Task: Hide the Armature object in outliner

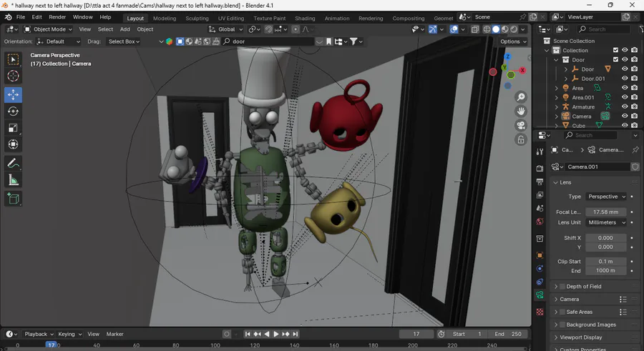Action: click(x=625, y=107)
